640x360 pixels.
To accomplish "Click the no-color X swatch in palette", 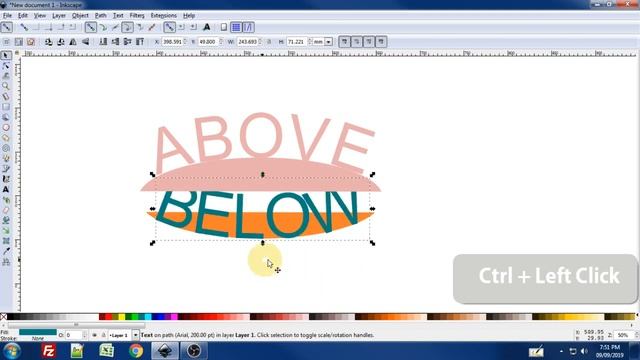I will (3, 317).
